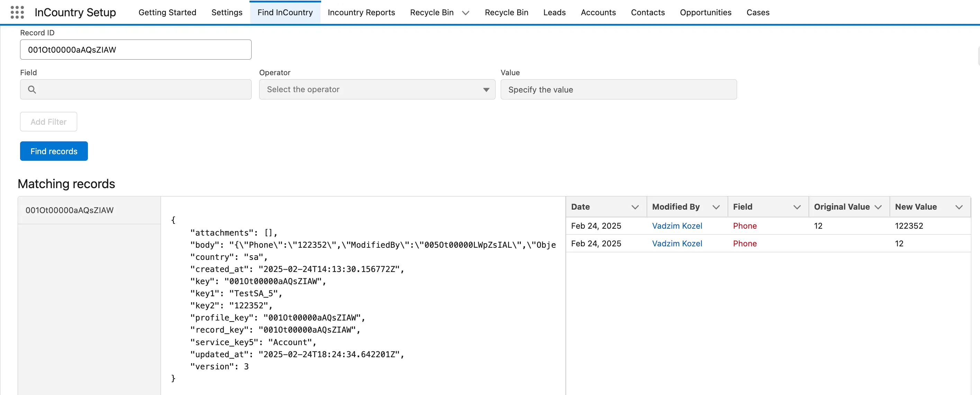Open Original Value column chevron menu
The image size is (980, 395).
point(878,207)
